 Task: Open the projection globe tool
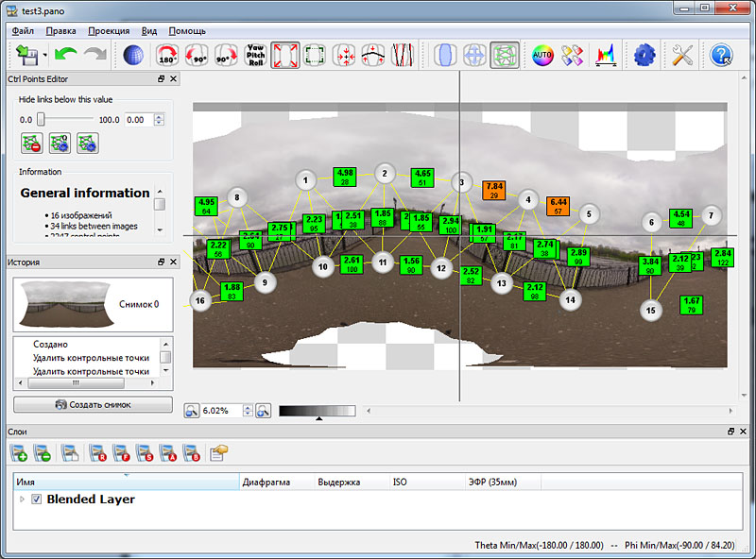pyautogui.click(x=133, y=55)
